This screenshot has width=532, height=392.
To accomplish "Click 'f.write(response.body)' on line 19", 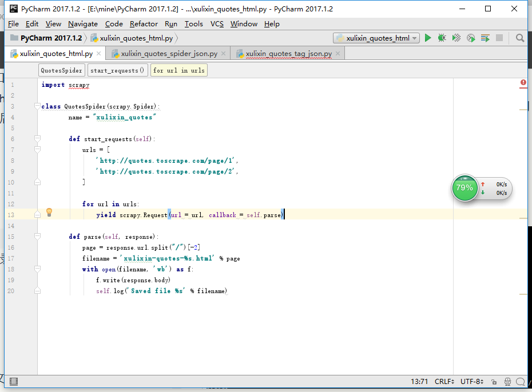I will (x=133, y=280).
